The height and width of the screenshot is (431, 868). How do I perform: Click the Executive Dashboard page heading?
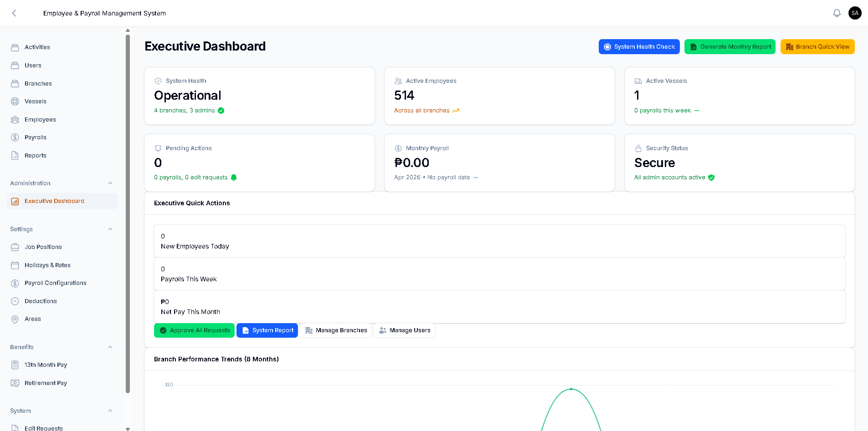click(205, 46)
